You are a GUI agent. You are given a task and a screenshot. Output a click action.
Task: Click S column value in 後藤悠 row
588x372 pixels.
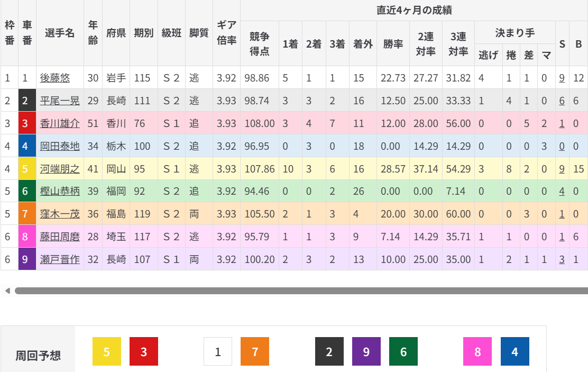pyautogui.click(x=562, y=78)
